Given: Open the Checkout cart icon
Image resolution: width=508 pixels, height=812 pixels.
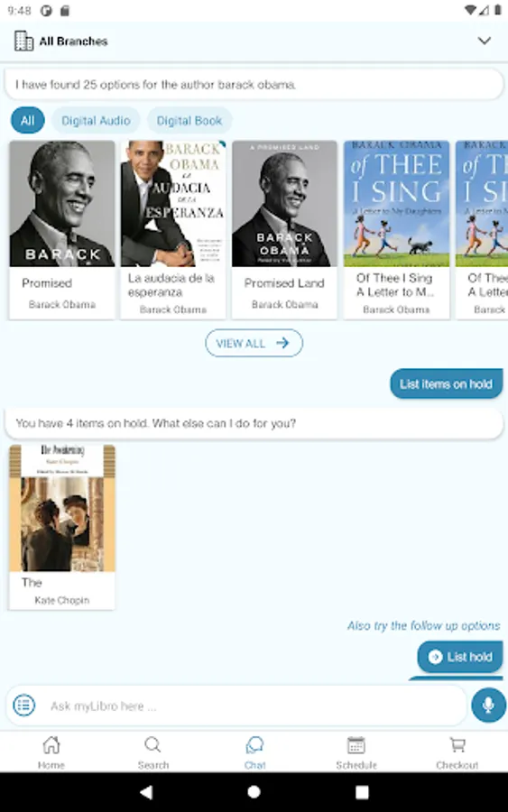Looking at the screenshot, I should (x=457, y=745).
